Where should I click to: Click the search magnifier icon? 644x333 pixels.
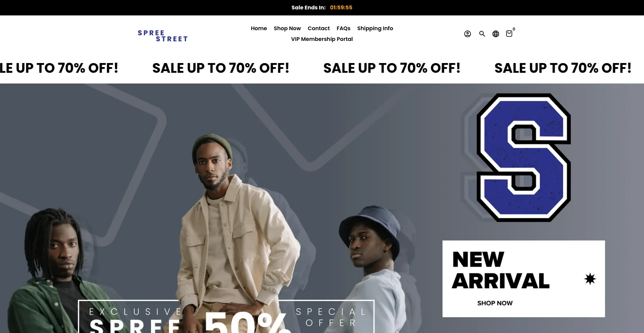tap(482, 34)
